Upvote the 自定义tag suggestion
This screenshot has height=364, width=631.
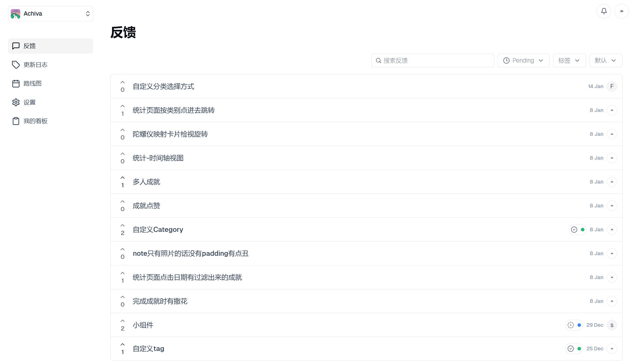[x=123, y=344]
